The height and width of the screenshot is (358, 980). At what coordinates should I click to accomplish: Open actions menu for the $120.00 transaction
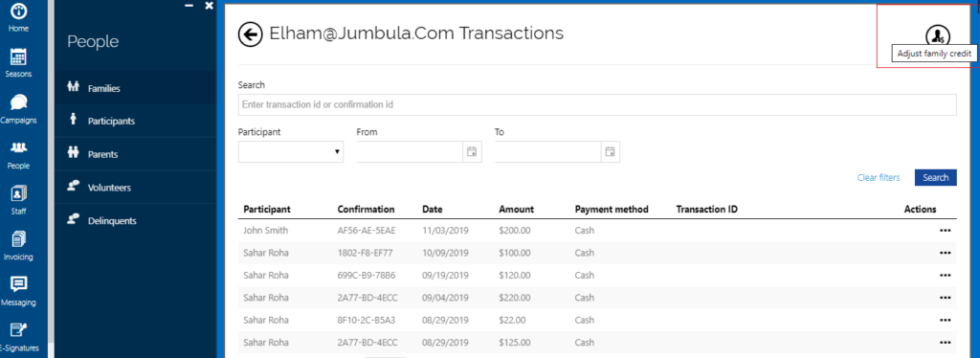945,276
